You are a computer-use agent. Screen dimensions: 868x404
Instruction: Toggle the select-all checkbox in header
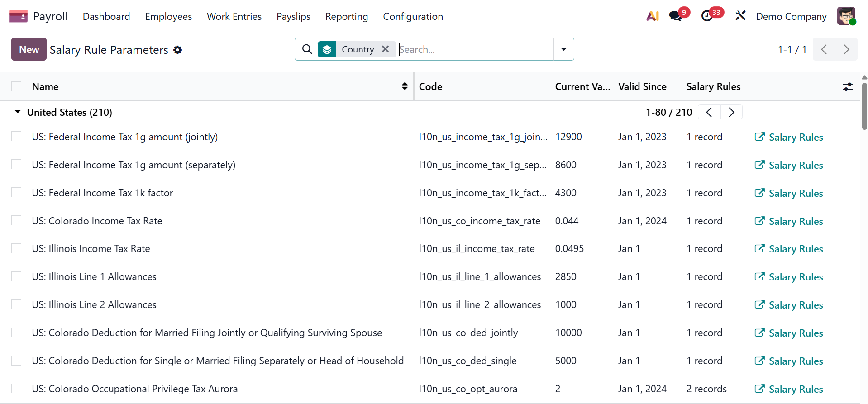[x=16, y=87]
